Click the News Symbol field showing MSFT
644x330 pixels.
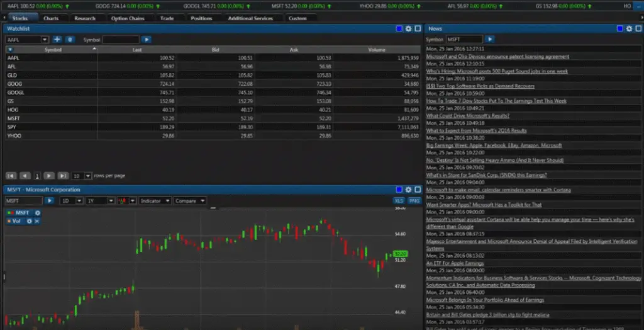[464, 40]
